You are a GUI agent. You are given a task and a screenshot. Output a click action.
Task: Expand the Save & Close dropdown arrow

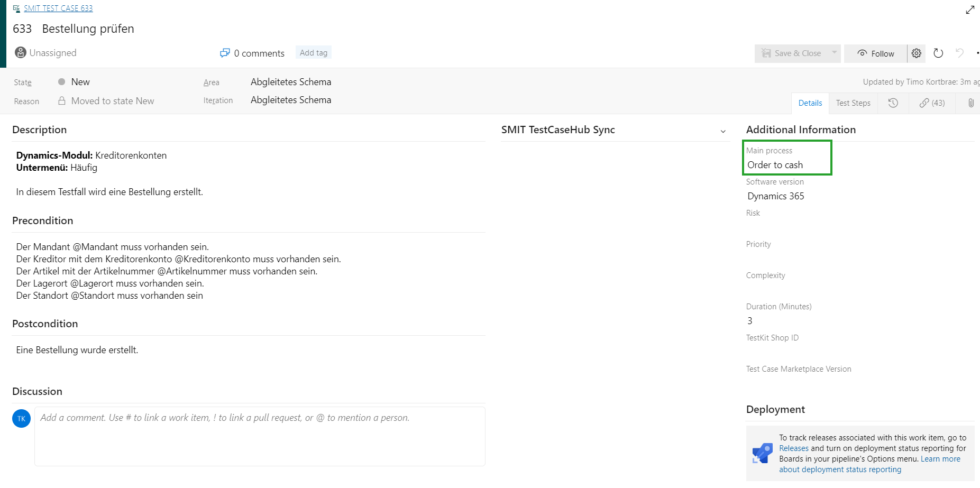coord(834,53)
